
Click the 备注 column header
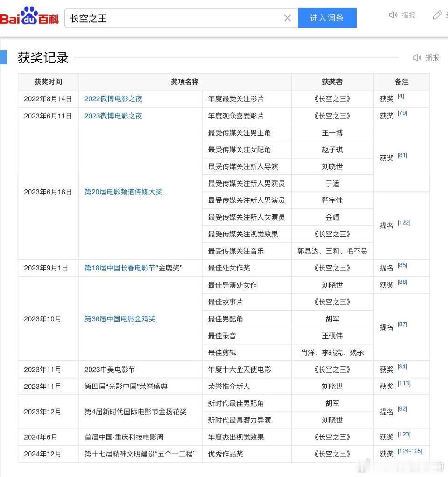pyautogui.click(x=401, y=82)
